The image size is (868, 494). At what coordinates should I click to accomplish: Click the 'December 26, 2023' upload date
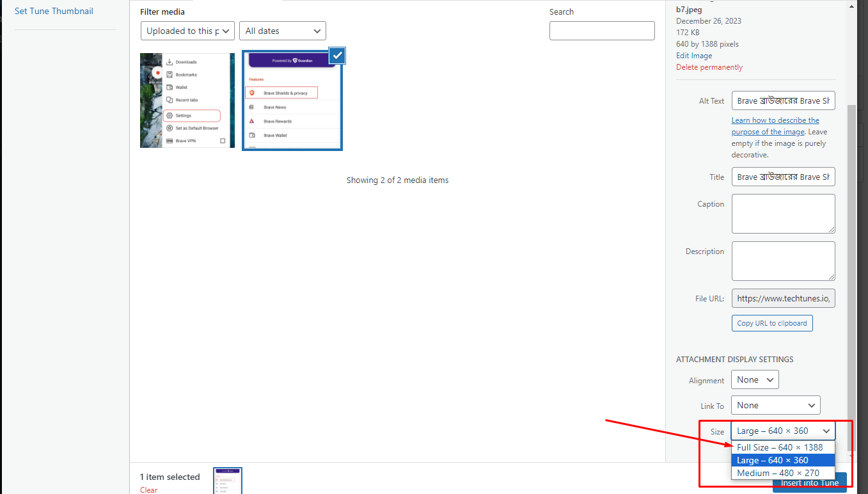coord(709,21)
